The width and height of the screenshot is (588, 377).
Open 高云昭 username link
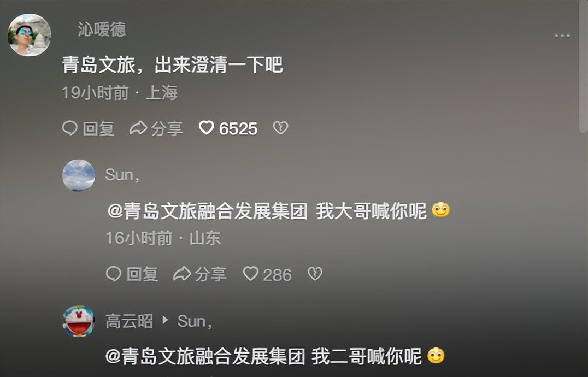tap(130, 321)
